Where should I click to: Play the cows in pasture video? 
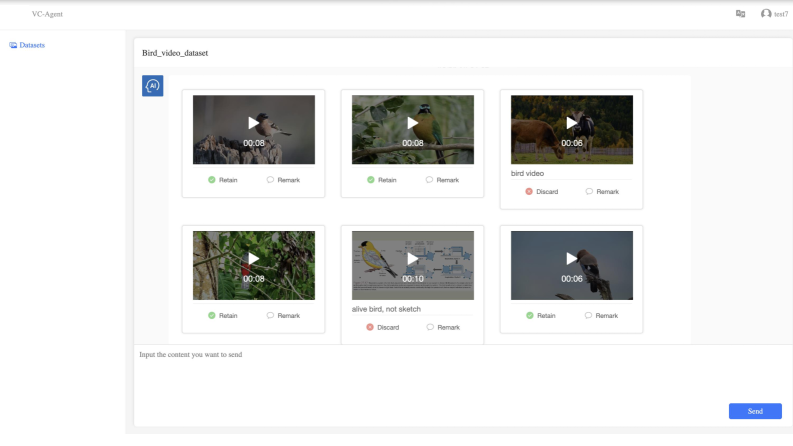[x=571, y=123]
